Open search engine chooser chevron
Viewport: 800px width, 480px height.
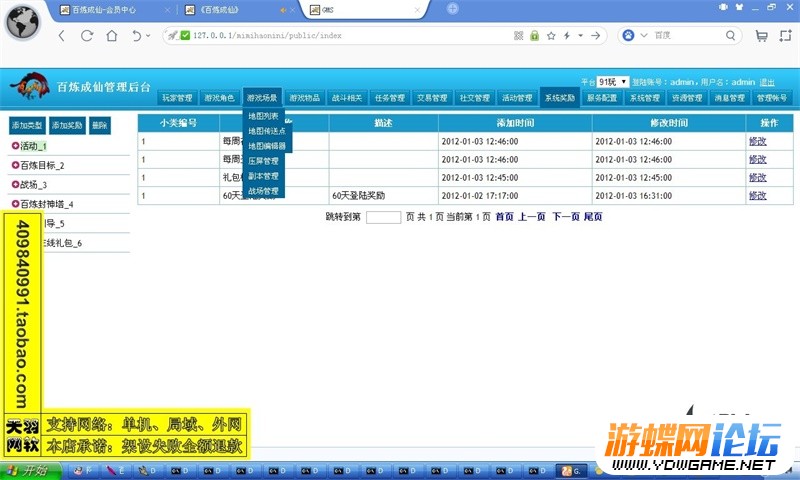pos(644,35)
